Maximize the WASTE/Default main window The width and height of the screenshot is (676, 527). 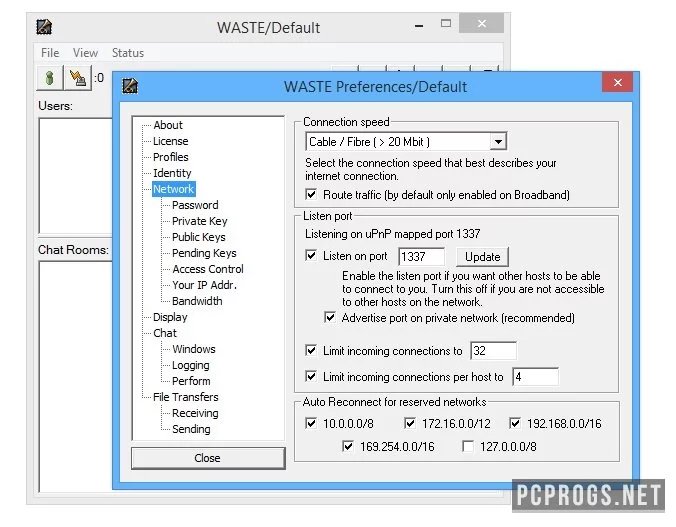tap(446, 24)
